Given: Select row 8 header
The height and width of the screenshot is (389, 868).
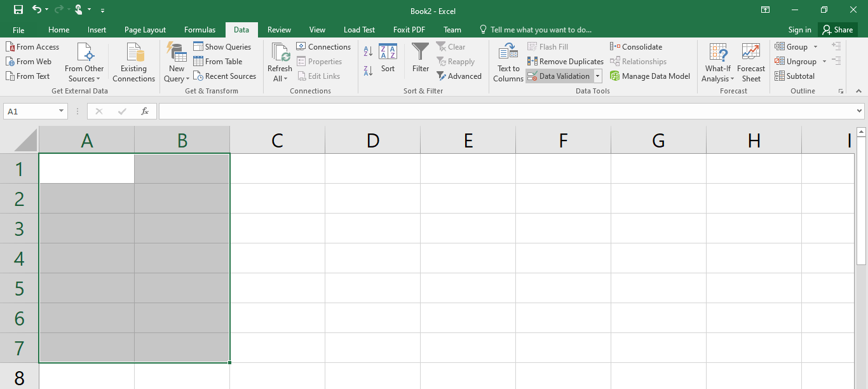Looking at the screenshot, I should tap(19, 376).
